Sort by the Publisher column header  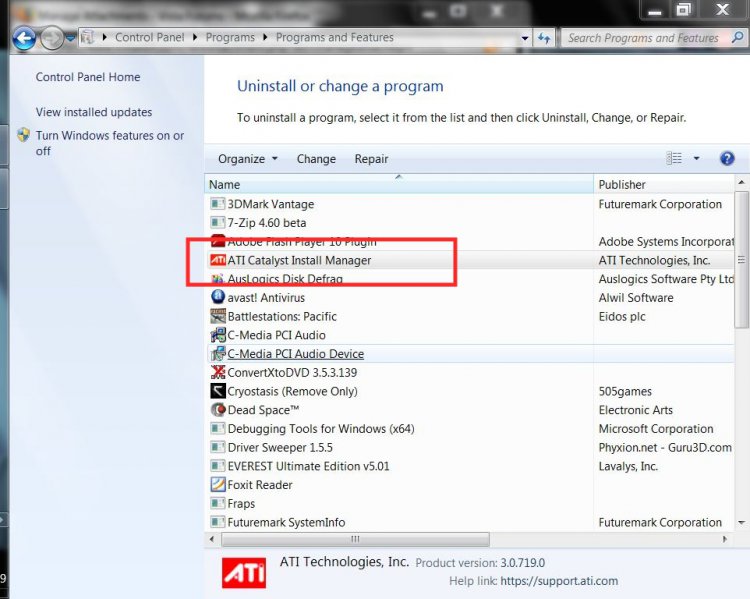point(663,185)
